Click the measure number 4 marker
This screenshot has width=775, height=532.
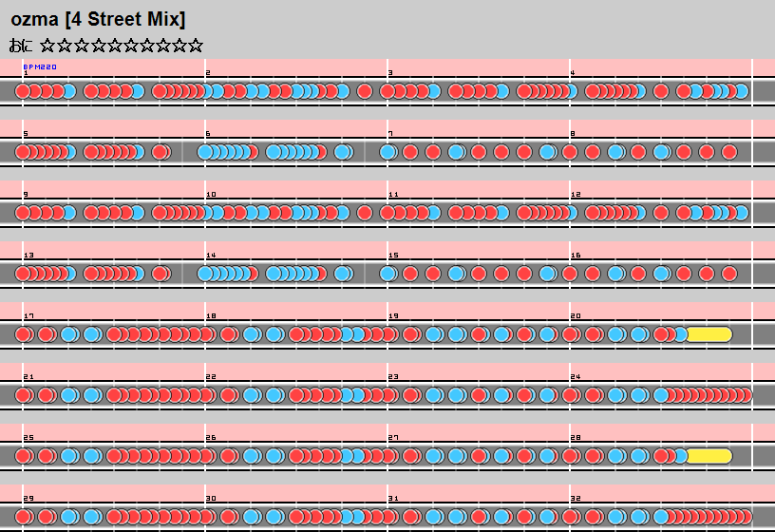pos(573,73)
